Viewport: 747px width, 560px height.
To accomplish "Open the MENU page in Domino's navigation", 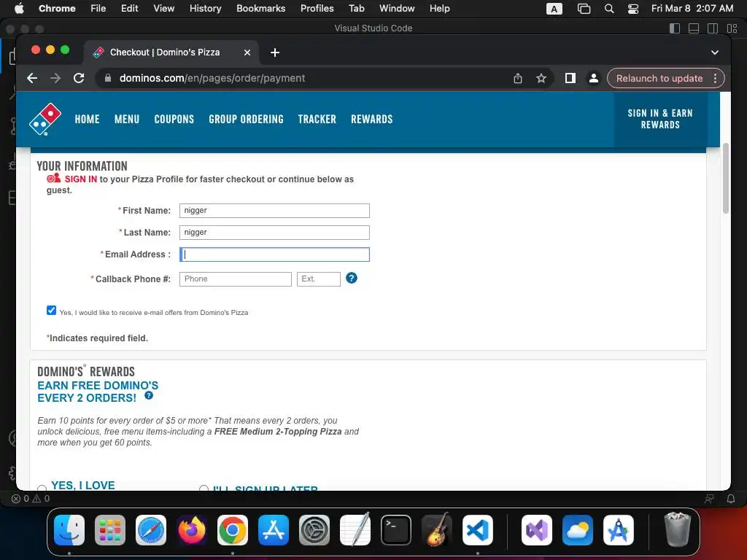I will point(127,119).
